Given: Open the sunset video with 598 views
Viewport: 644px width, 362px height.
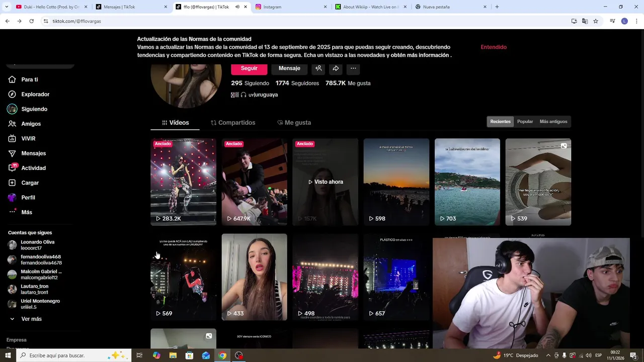Looking at the screenshot, I should [396, 182].
